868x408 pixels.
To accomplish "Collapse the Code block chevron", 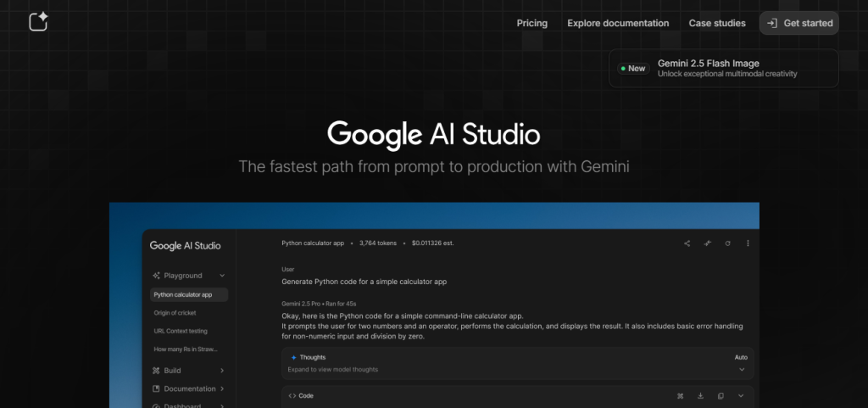I will pyautogui.click(x=741, y=396).
